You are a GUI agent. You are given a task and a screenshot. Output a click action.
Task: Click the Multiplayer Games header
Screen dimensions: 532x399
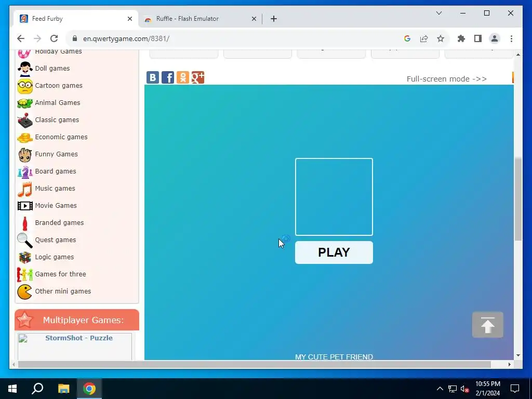77,320
